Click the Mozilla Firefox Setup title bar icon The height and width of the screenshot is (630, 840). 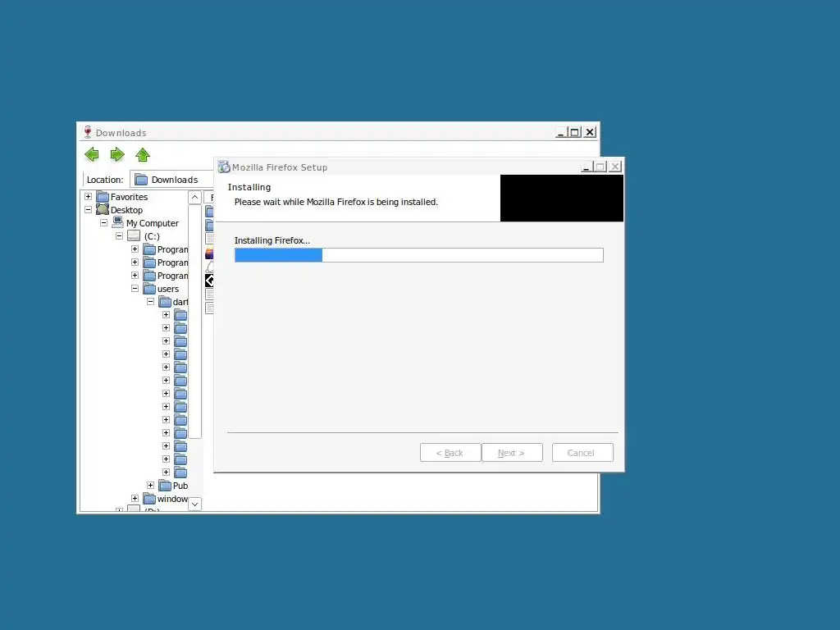224,167
